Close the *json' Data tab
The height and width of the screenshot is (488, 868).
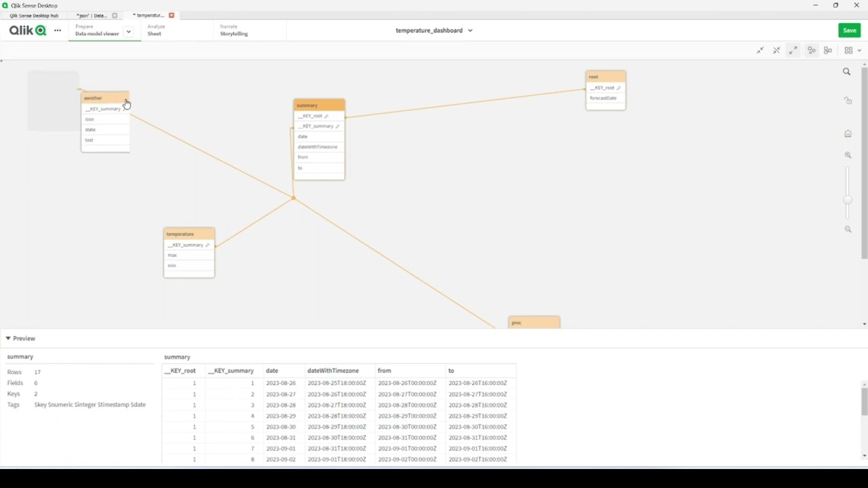click(x=114, y=16)
